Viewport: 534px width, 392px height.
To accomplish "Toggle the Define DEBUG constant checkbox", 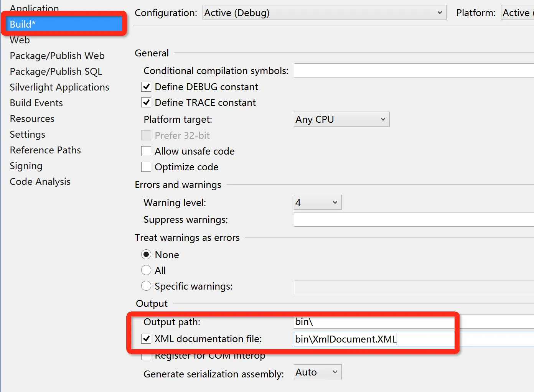I will (x=146, y=87).
